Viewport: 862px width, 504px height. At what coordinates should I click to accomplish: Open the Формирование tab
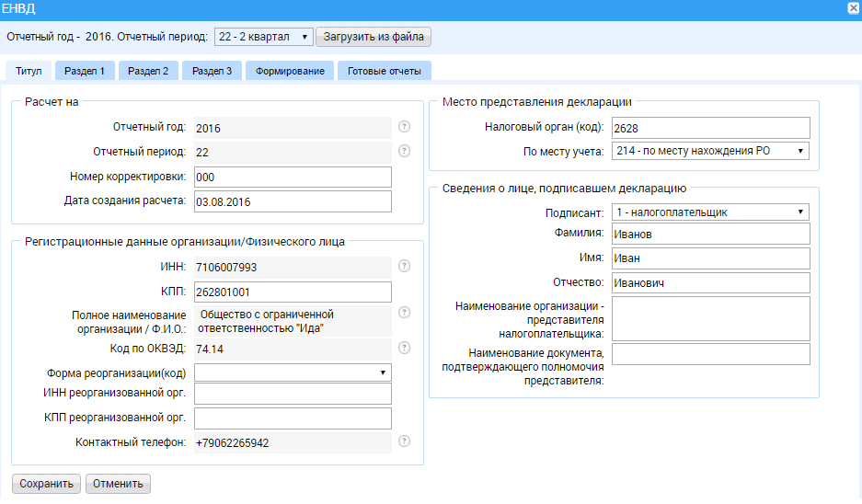[x=291, y=71]
